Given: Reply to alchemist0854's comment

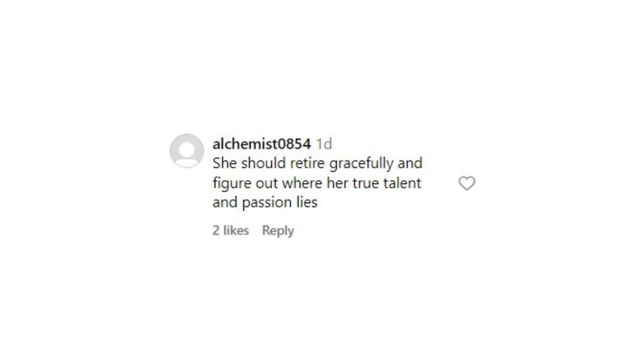Looking at the screenshot, I should (x=278, y=231).
